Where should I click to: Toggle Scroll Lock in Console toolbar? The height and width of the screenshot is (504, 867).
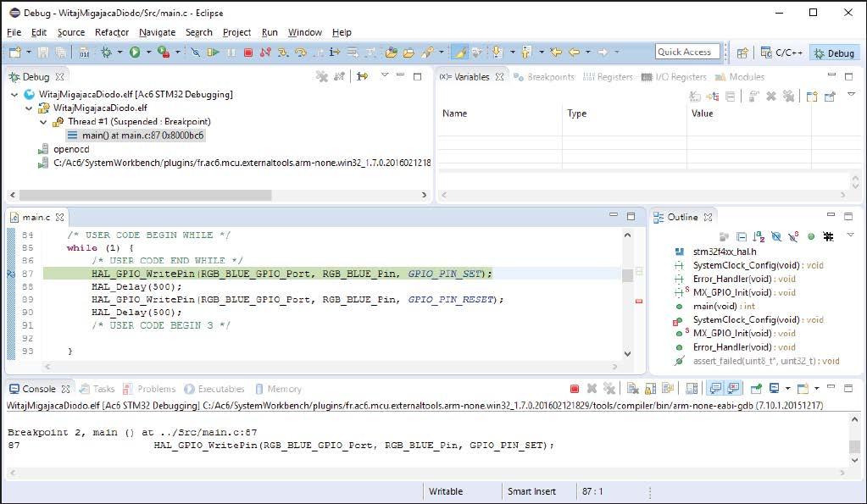pyautogui.click(x=651, y=389)
